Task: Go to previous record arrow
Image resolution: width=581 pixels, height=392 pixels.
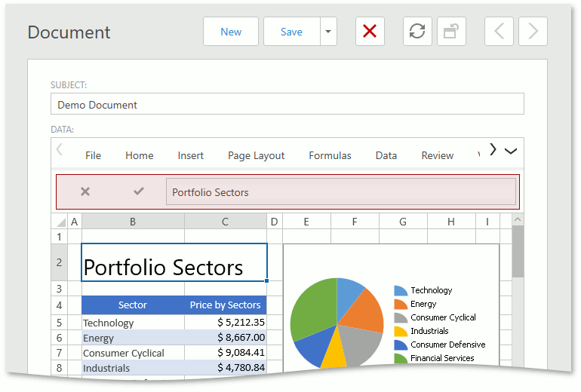Action: click(499, 32)
